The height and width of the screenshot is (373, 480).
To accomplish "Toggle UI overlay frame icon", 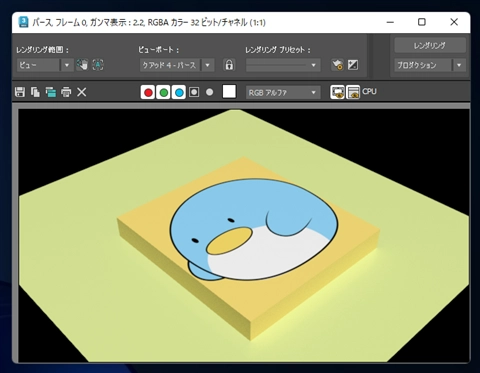I will tap(338, 92).
